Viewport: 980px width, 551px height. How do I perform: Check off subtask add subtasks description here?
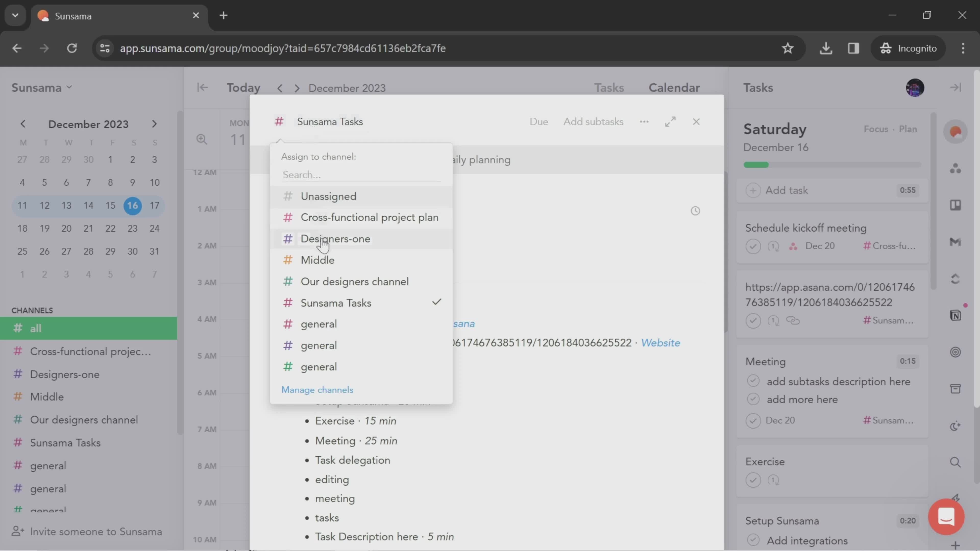click(753, 381)
